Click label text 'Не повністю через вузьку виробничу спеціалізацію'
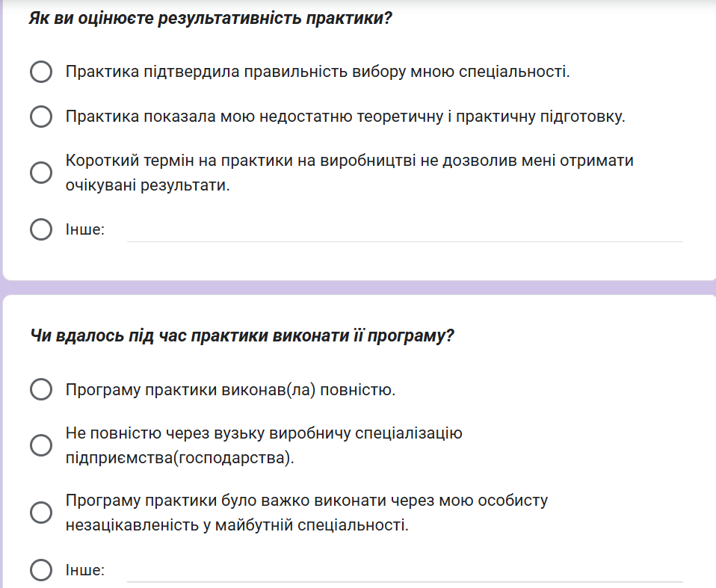 pyautogui.click(x=264, y=434)
